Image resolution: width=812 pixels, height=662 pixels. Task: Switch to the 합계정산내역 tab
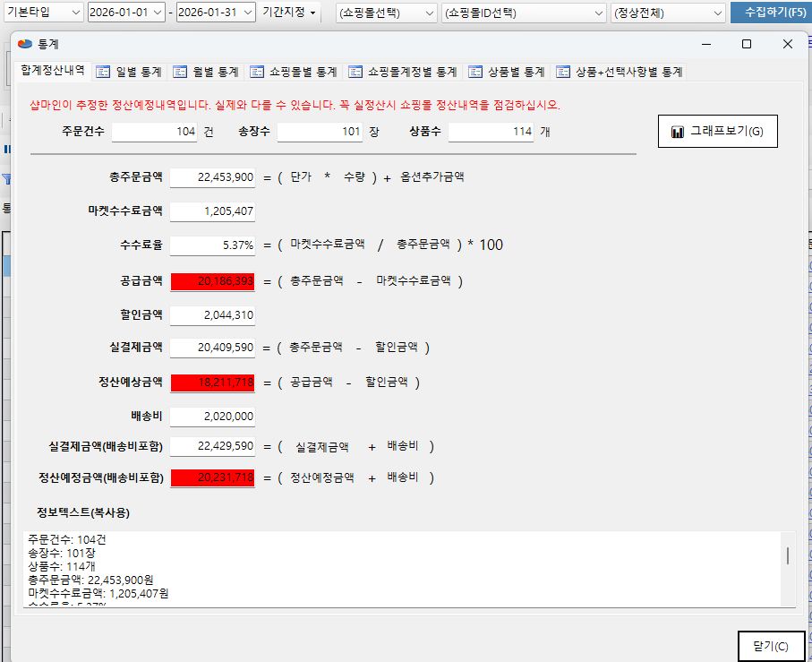pyautogui.click(x=52, y=71)
